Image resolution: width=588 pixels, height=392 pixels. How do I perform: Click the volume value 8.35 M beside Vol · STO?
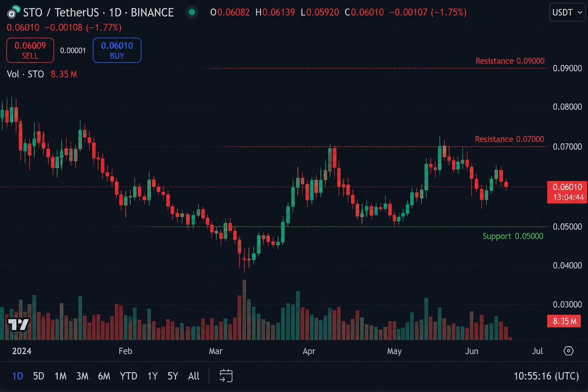[x=64, y=74]
